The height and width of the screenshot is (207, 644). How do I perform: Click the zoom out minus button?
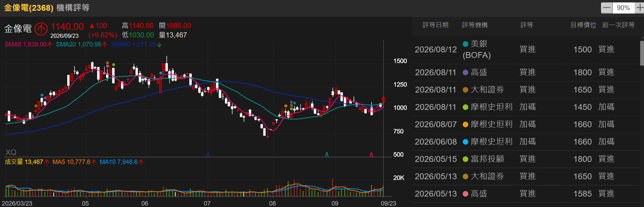point(606,8)
